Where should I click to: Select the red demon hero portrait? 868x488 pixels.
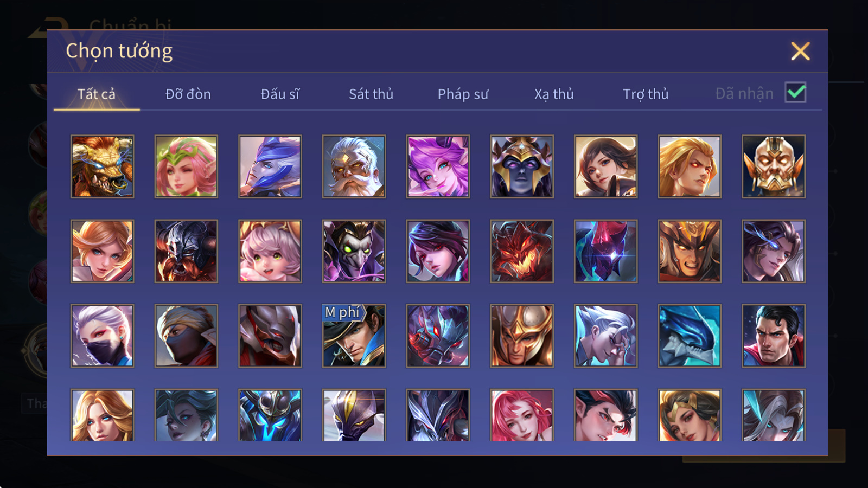(x=522, y=251)
